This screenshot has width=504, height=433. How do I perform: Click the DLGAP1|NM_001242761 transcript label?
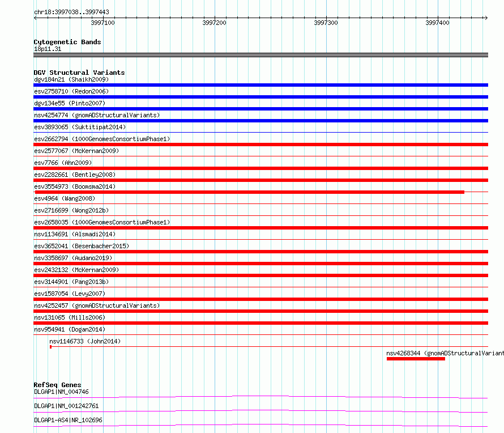[66, 406]
